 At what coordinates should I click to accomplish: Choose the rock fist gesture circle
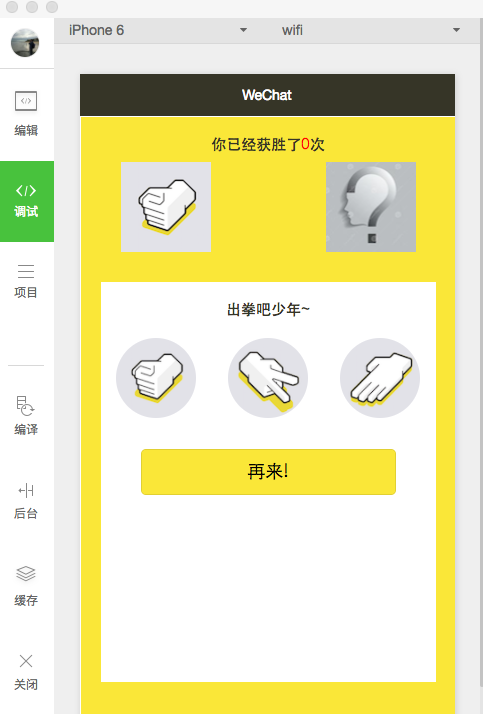pos(156,377)
